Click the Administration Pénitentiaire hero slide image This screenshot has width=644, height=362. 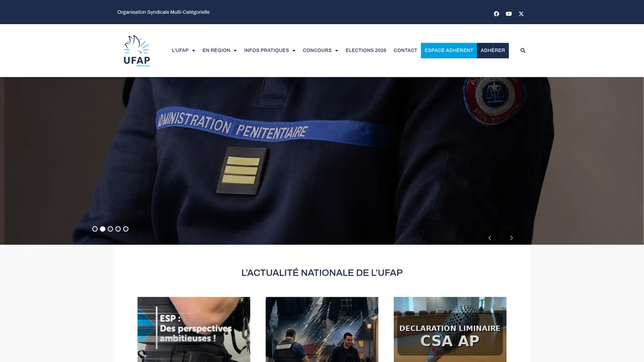322,161
